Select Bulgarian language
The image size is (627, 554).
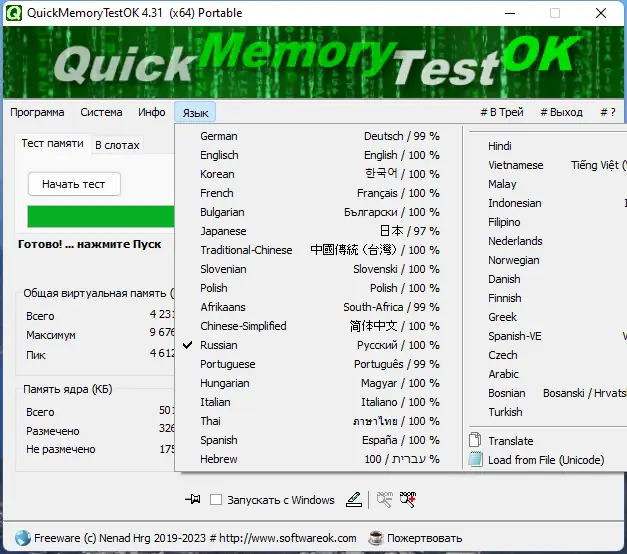[x=319, y=212]
